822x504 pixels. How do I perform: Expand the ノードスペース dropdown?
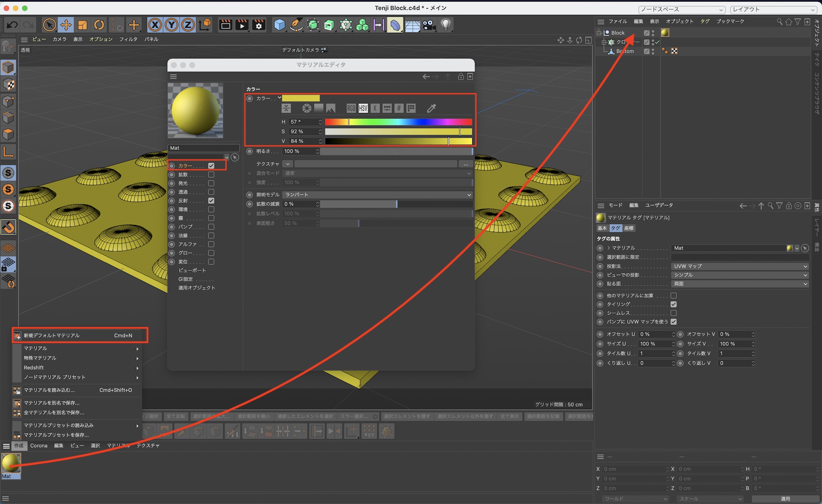[682, 9]
